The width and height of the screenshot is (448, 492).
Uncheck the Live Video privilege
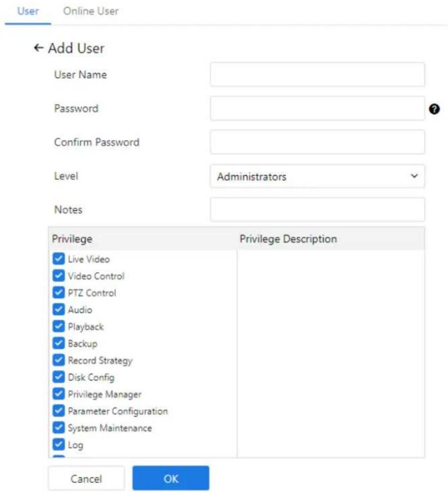pos(59,259)
